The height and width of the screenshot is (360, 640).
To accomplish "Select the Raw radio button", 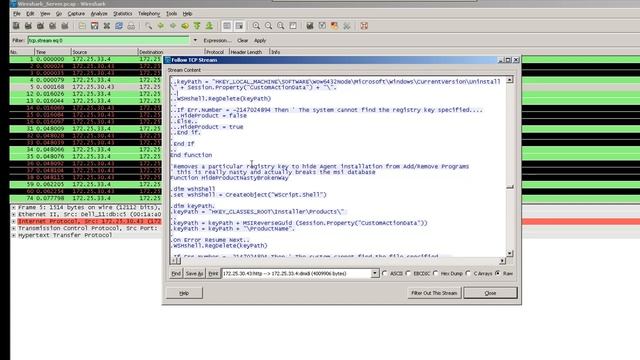I will click(x=498, y=273).
